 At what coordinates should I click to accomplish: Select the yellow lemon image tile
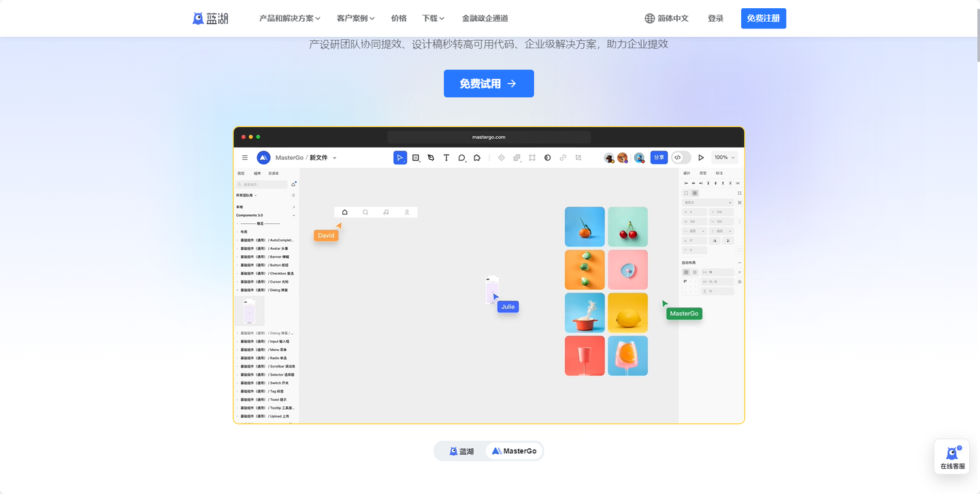tap(627, 312)
